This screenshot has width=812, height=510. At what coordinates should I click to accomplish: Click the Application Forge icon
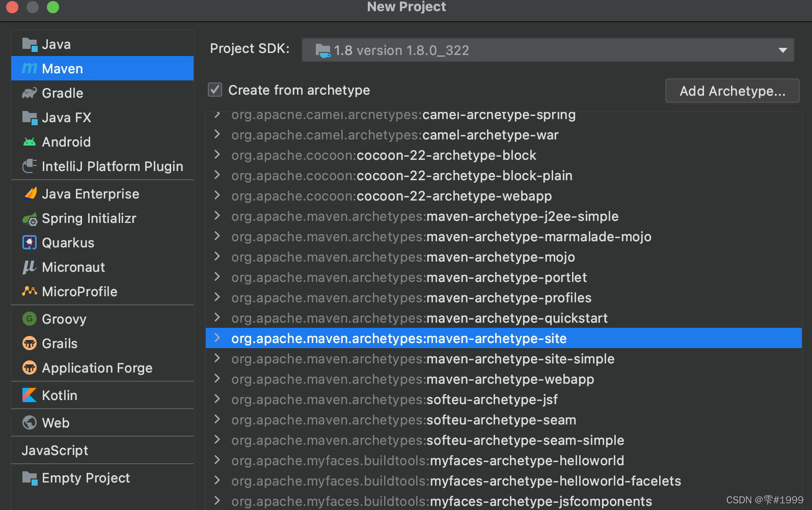[x=30, y=367]
